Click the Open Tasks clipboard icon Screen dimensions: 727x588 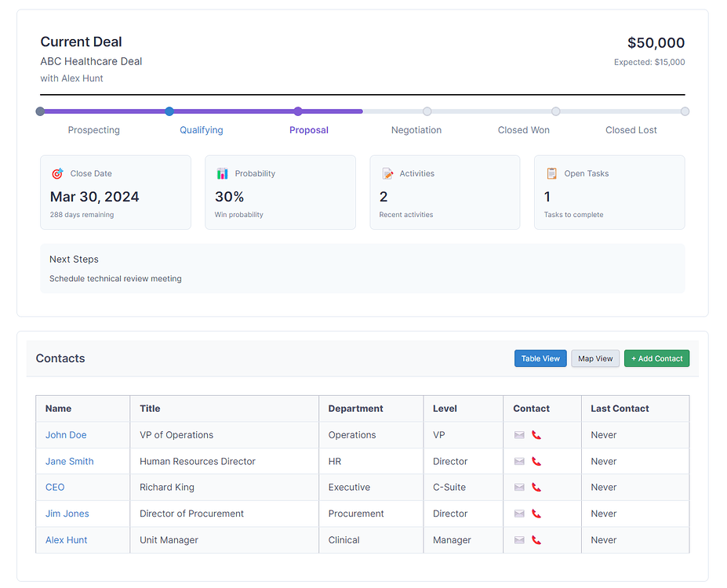pos(551,172)
